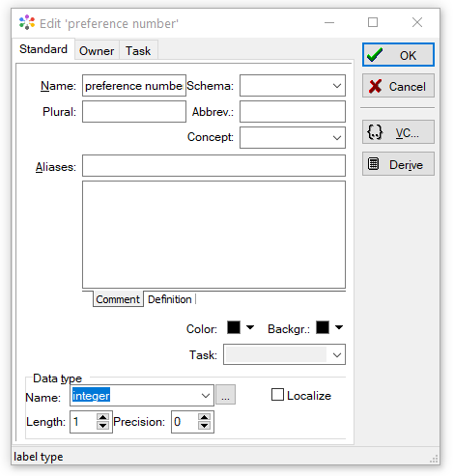Click into the Abbrev. input field
The width and height of the screenshot is (454, 476).
(x=293, y=112)
